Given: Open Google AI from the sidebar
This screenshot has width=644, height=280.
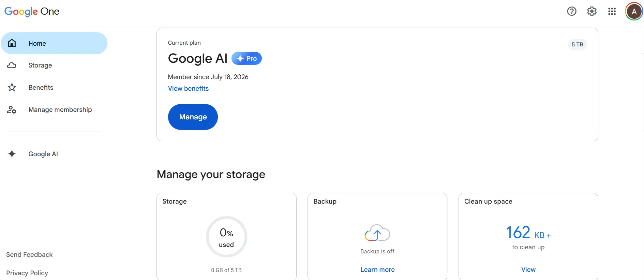Looking at the screenshot, I should 54,154.
